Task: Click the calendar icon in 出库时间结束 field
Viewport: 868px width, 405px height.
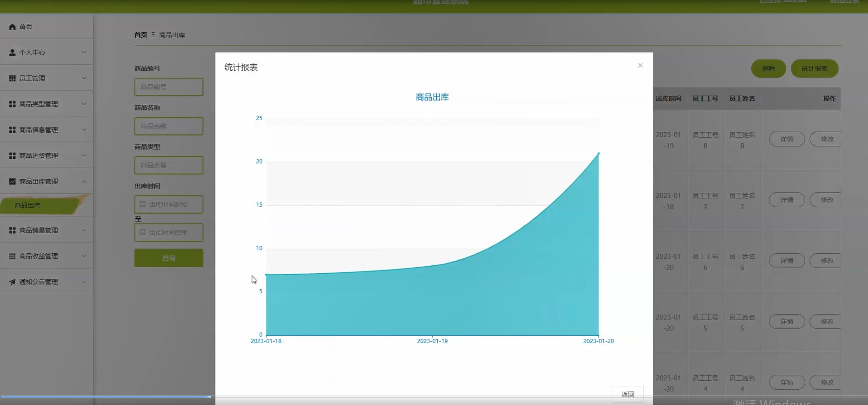Action: point(143,232)
